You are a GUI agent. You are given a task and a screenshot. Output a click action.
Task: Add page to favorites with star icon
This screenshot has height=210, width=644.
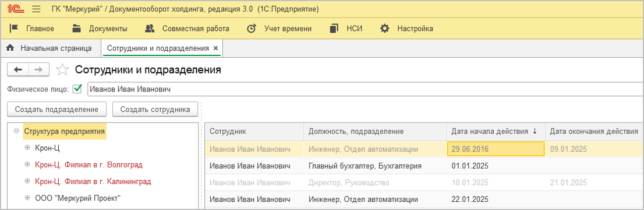click(x=62, y=69)
